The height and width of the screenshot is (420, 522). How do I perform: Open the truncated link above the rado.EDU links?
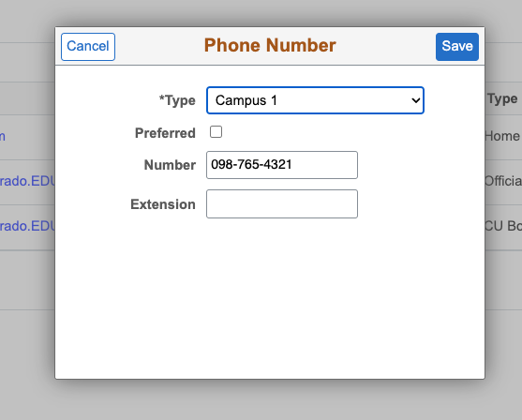(x=3, y=136)
